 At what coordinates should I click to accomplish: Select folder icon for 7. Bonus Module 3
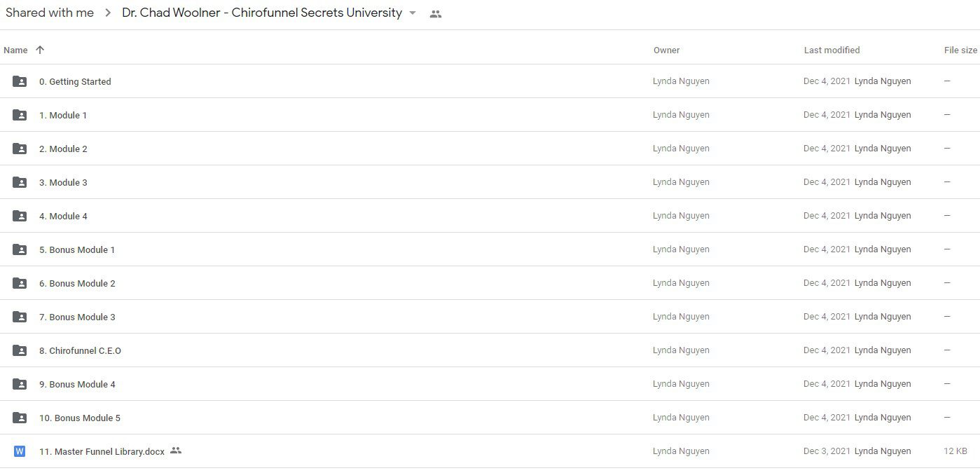pyautogui.click(x=20, y=317)
